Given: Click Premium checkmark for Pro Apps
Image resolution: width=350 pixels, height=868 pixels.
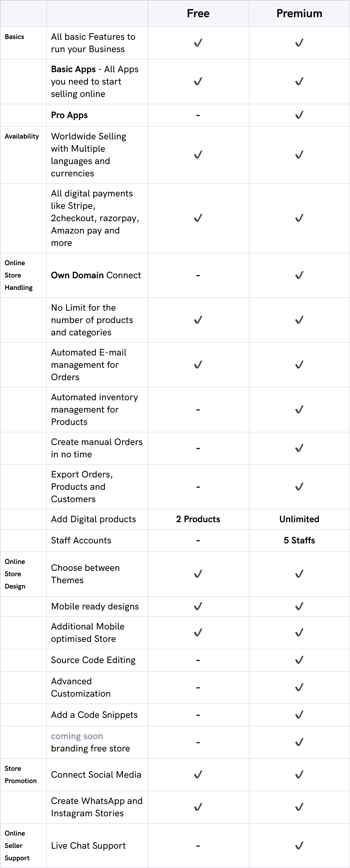Looking at the screenshot, I should pyautogui.click(x=299, y=115).
